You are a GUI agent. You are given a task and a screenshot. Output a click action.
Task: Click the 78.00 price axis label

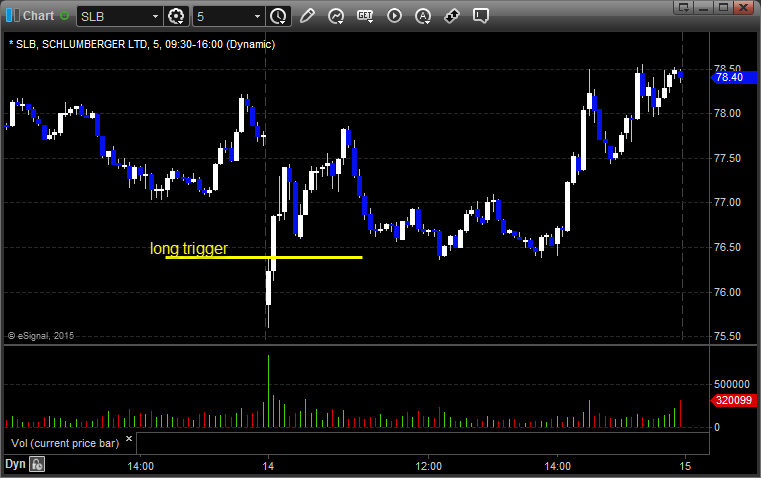pyautogui.click(x=728, y=113)
